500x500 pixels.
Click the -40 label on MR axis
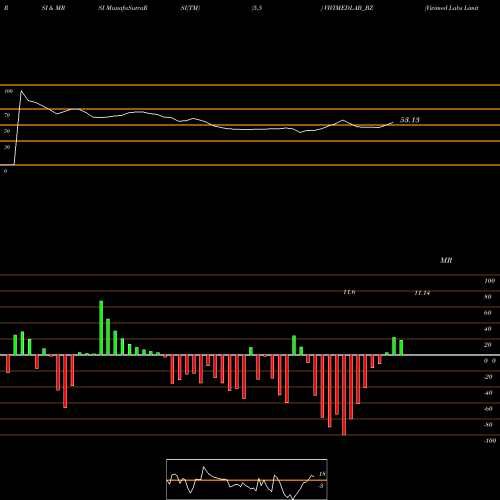[488, 393]
